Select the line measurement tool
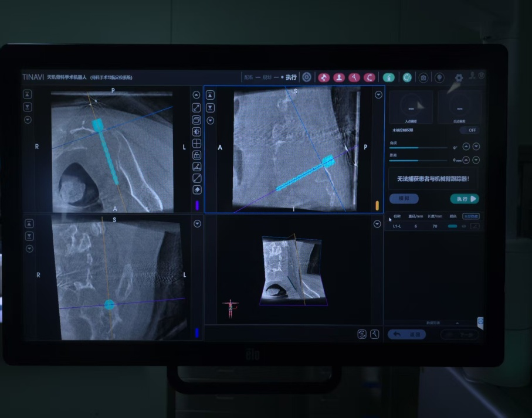The width and height of the screenshot is (532, 418). pyautogui.click(x=196, y=178)
